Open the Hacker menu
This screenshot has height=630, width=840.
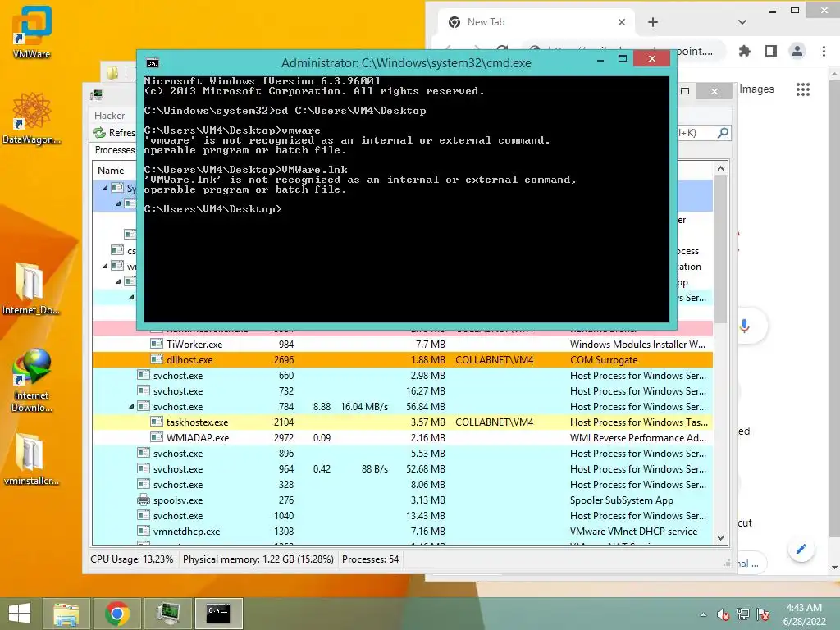[109, 116]
